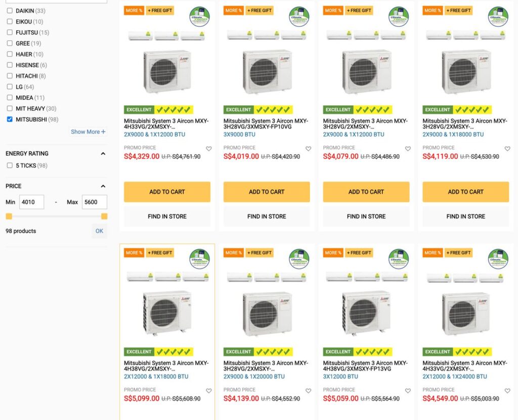Tick the LG brand checkbox
This screenshot has height=420, width=518.
click(10, 87)
